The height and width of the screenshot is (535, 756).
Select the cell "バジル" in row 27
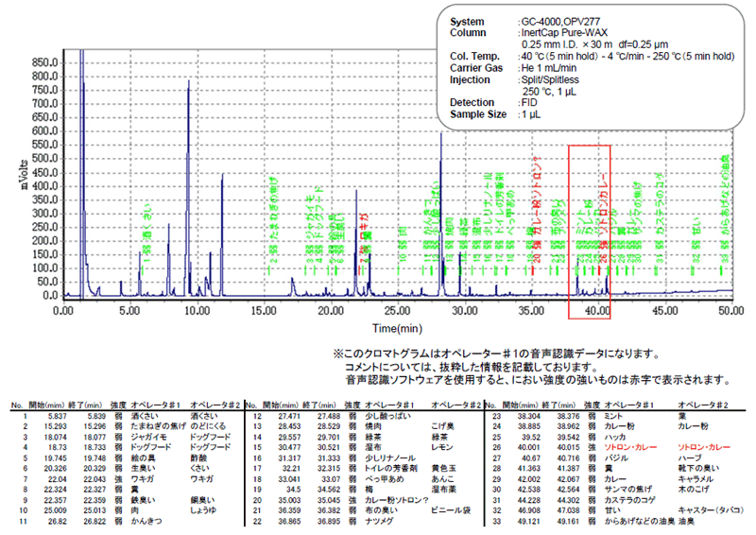coord(616,458)
